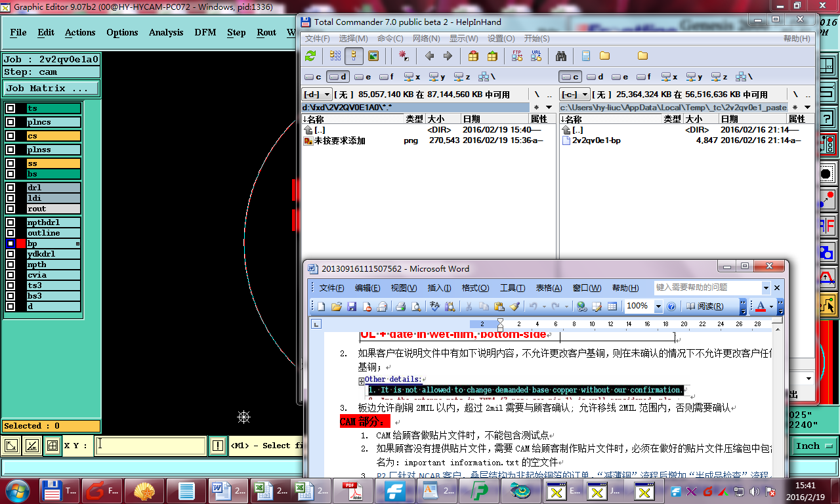Open the right panel [-c-] drive dropdown

[575, 94]
